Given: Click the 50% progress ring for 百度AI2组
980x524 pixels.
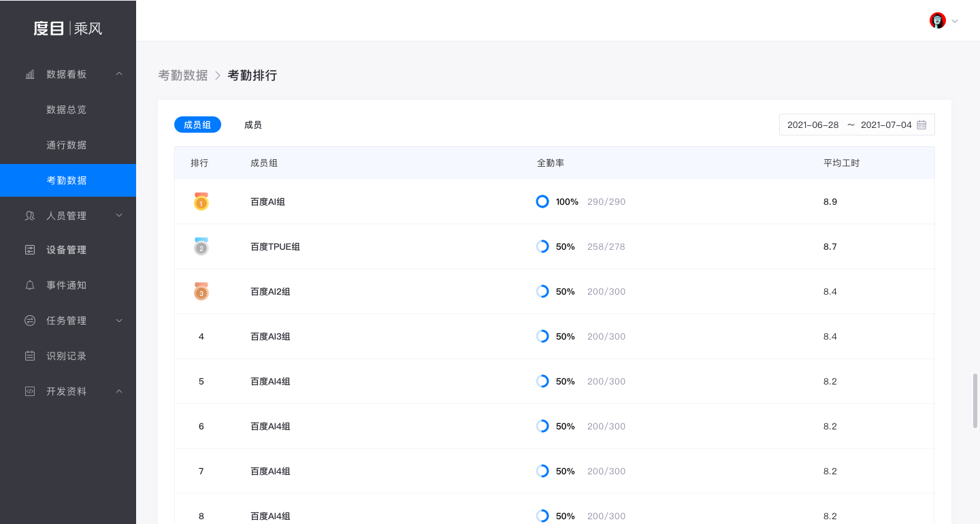Looking at the screenshot, I should (542, 291).
